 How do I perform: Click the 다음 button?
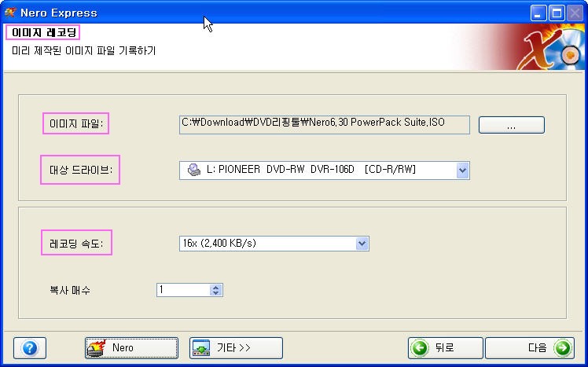pos(530,348)
